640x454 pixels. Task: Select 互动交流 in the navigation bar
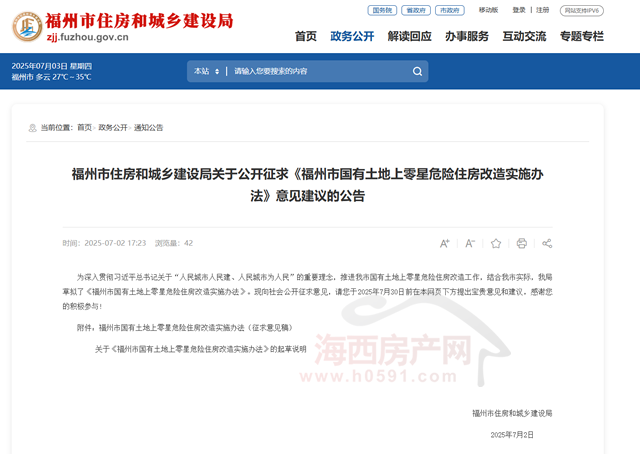(524, 36)
